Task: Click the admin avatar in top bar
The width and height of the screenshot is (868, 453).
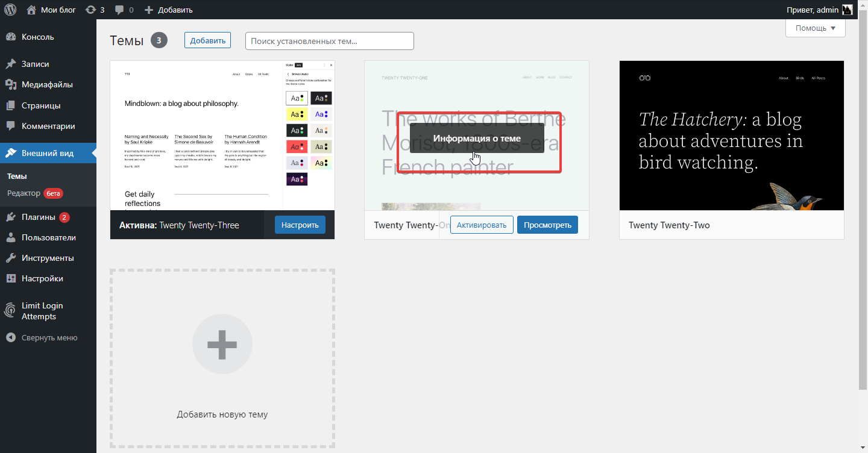Action: [x=847, y=10]
